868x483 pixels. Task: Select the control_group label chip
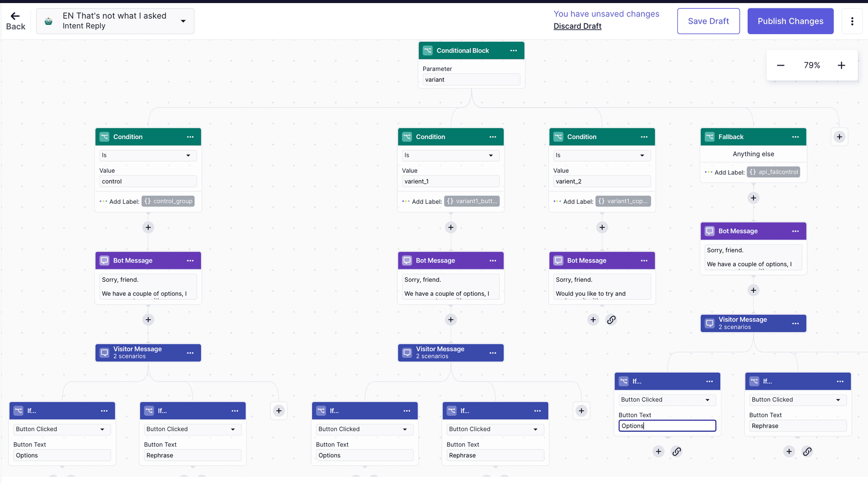click(x=168, y=201)
